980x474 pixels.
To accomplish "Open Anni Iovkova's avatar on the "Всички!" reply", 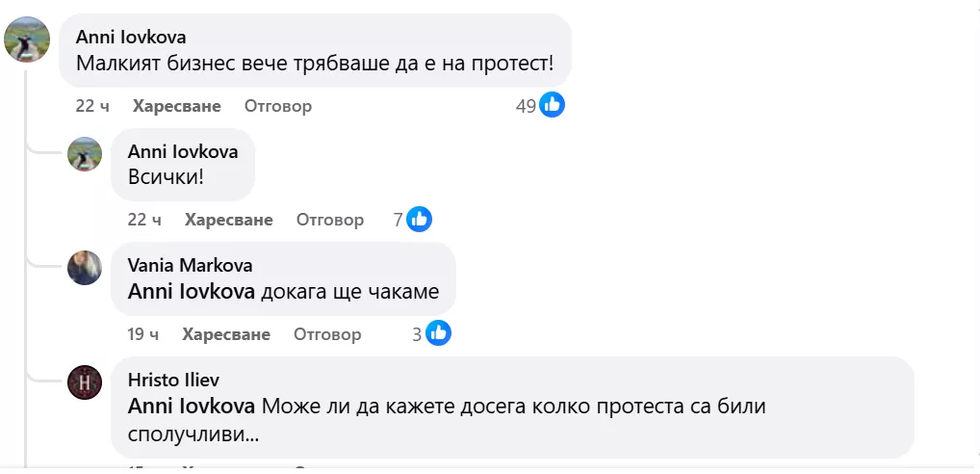I will pyautogui.click(x=85, y=154).
